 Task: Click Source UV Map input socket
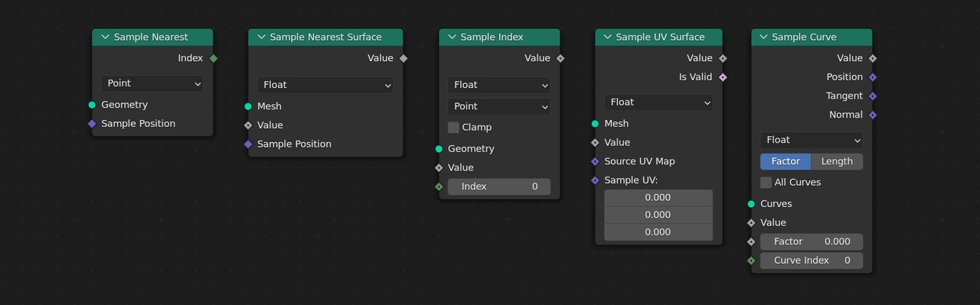(595, 161)
